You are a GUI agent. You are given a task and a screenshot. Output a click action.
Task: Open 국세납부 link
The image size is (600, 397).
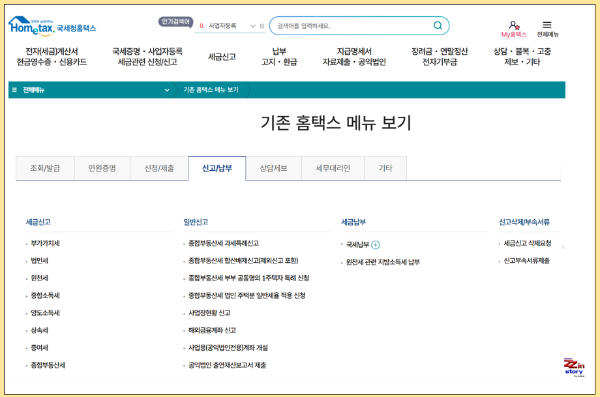pyautogui.click(x=357, y=245)
